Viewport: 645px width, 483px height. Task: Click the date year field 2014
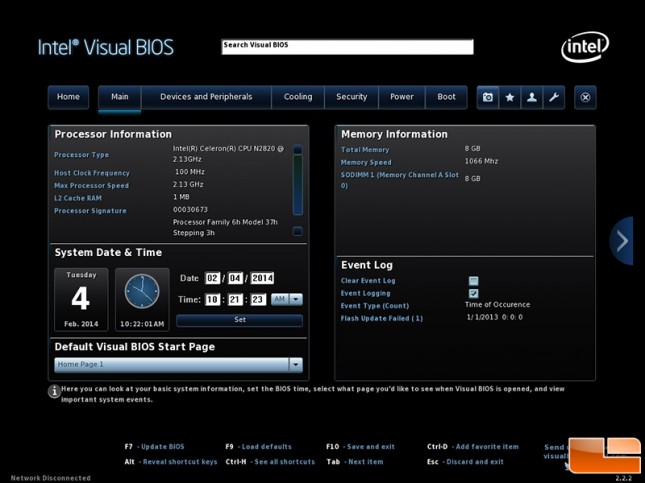tap(262, 279)
